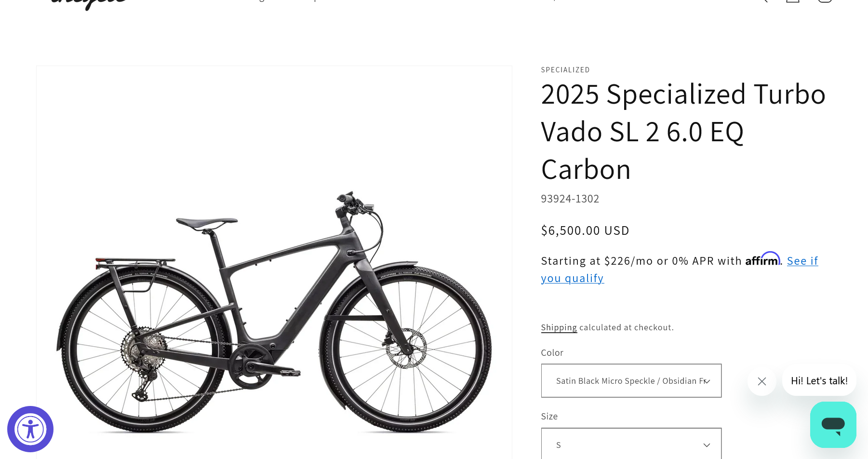Open the account login icon in header
Image resolution: width=868 pixels, height=459 pixels.
click(793, 1)
